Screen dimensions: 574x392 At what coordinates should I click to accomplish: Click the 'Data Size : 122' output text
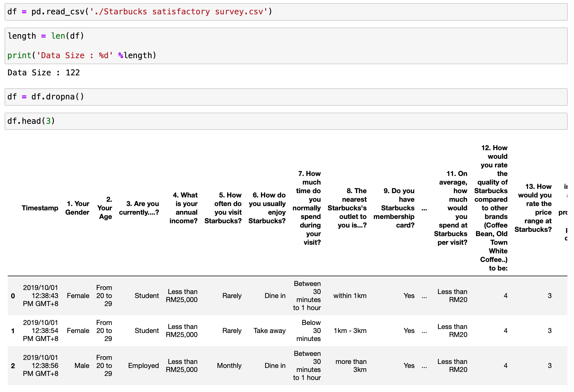[x=44, y=73]
